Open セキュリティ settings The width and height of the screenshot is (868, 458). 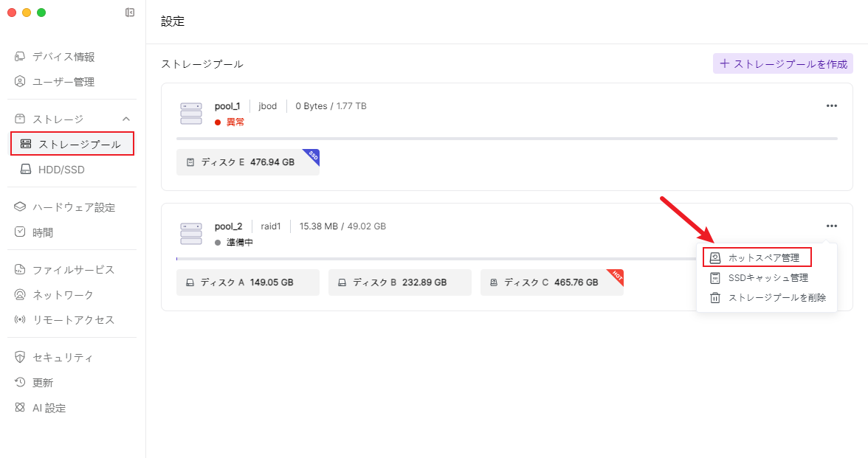click(63, 358)
